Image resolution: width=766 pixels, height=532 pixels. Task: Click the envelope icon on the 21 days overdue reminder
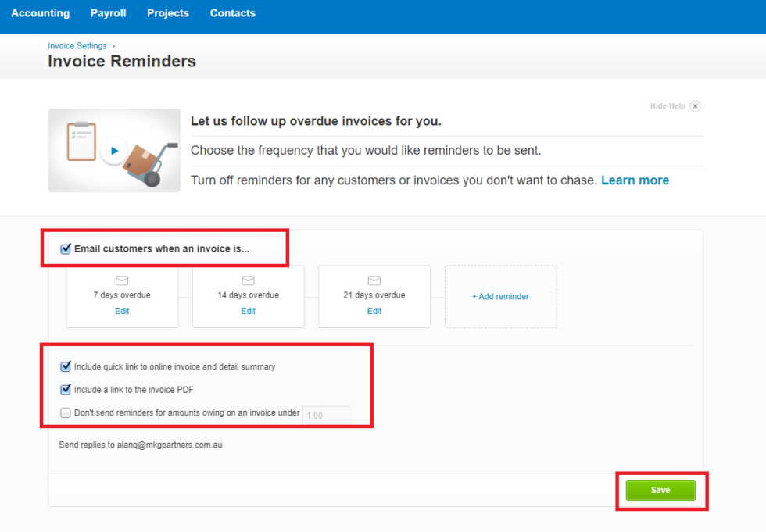tap(374, 280)
